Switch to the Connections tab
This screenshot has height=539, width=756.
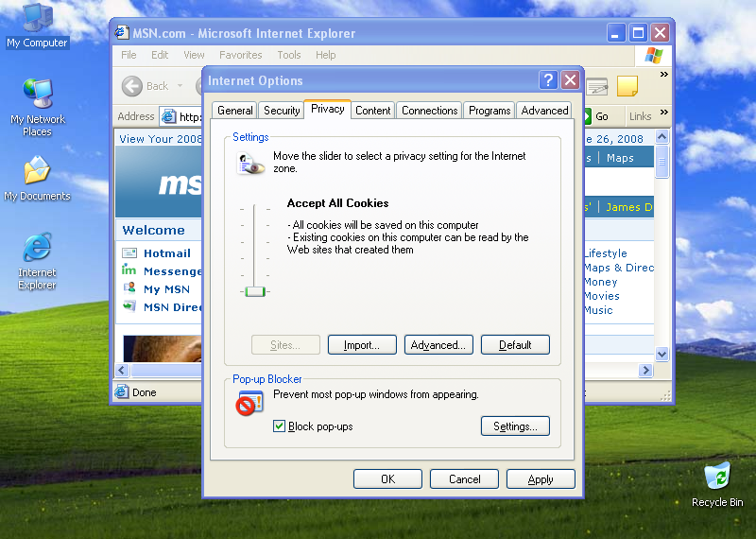click(x=429, y=111)
